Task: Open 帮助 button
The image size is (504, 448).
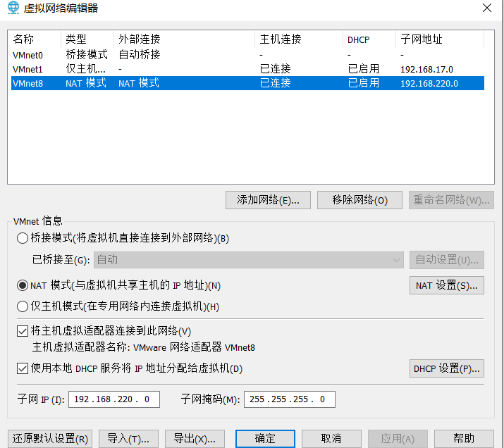Action: (x=464, y=439)
